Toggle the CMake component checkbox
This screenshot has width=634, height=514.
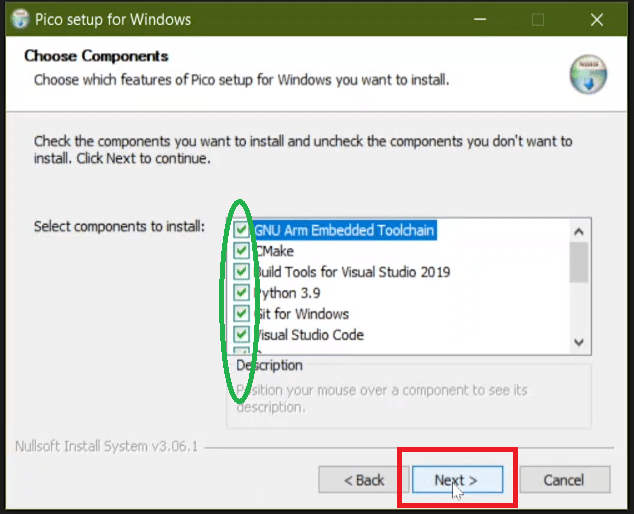point(241,251)
